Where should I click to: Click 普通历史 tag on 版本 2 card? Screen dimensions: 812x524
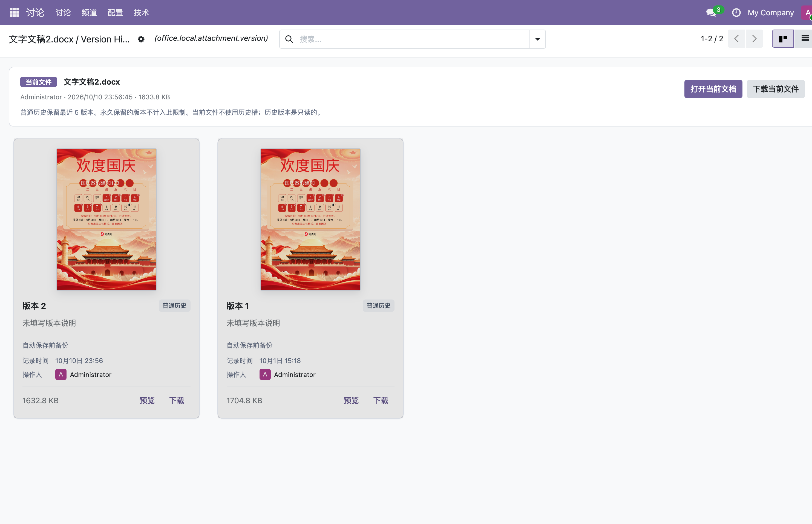tap(174, 306)
